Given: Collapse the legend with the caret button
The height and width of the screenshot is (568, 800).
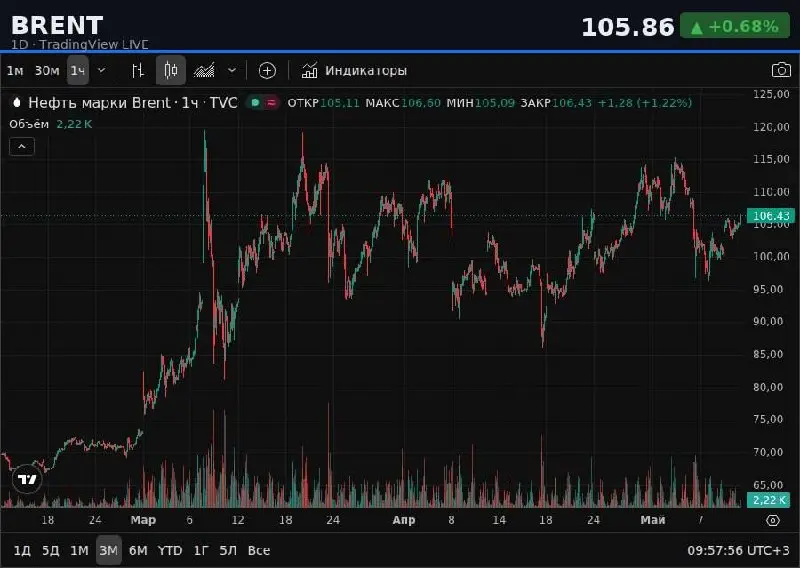Looking at the screenshot, I should tap(22, 146).
